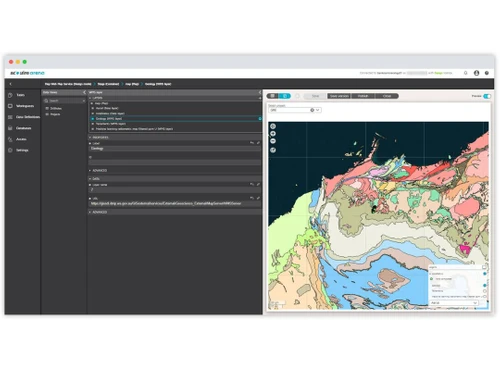Click the map reset extent control
The width and height of the screenshot is (500, 375).
[x=273, y=126]
